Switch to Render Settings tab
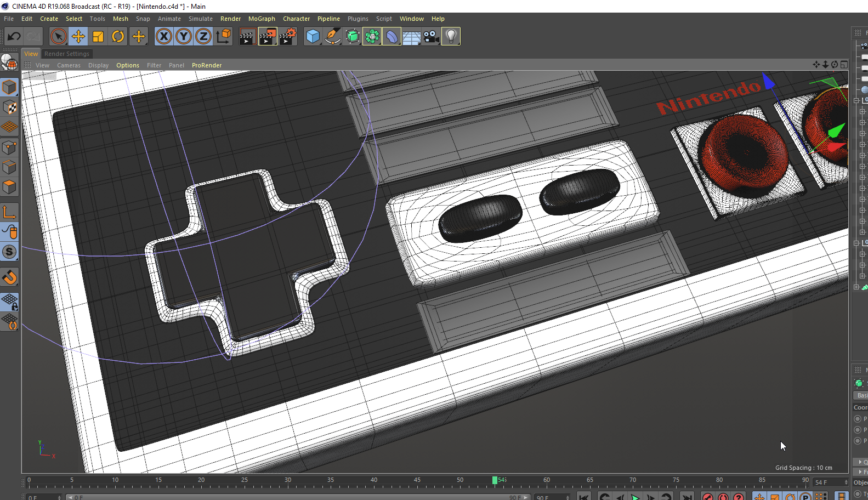Viewport: 868px width, 500px height. (x=66, y=54)
